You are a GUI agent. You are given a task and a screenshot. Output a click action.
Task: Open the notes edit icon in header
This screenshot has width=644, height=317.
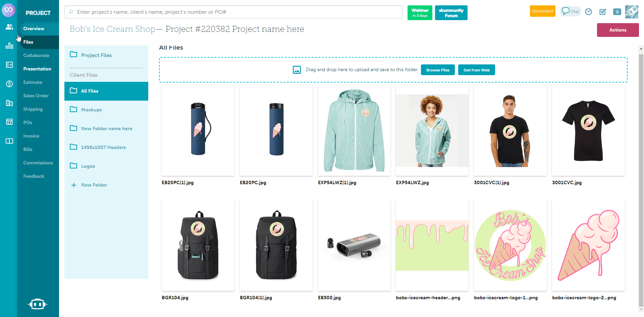[603, 12]
